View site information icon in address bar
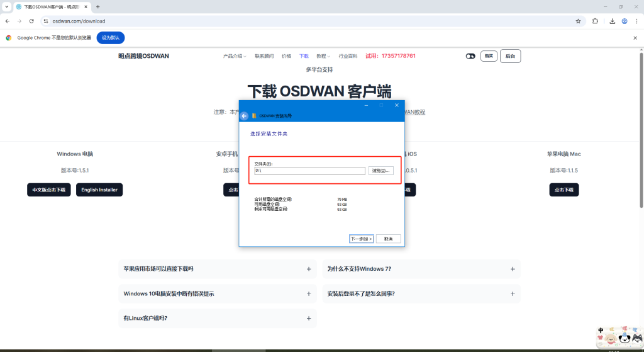Screen dimensions: 644x352 [x=46, y=21]
